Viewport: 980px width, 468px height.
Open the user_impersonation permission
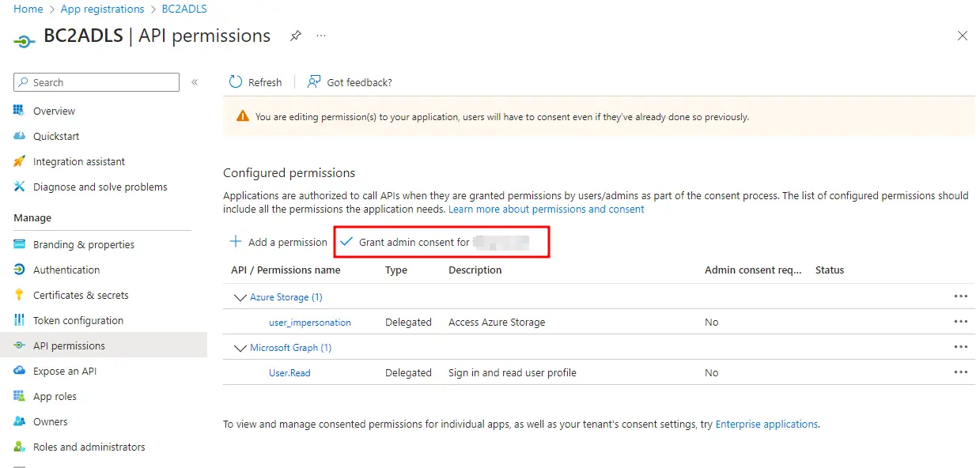coord(310,323)
